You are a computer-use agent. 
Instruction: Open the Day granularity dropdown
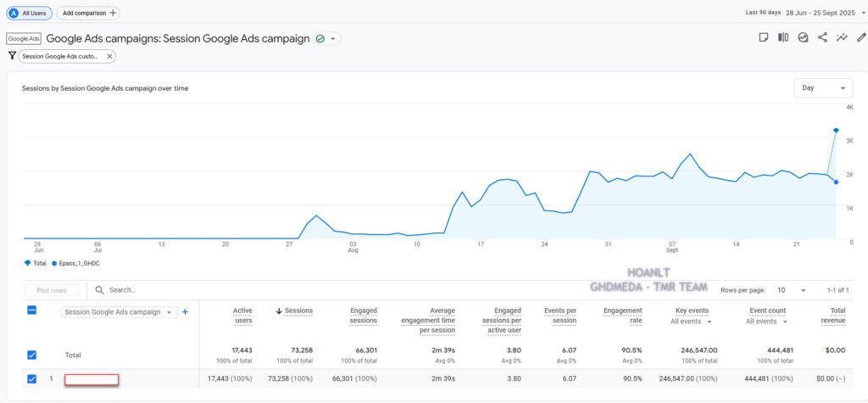(823, 88)
